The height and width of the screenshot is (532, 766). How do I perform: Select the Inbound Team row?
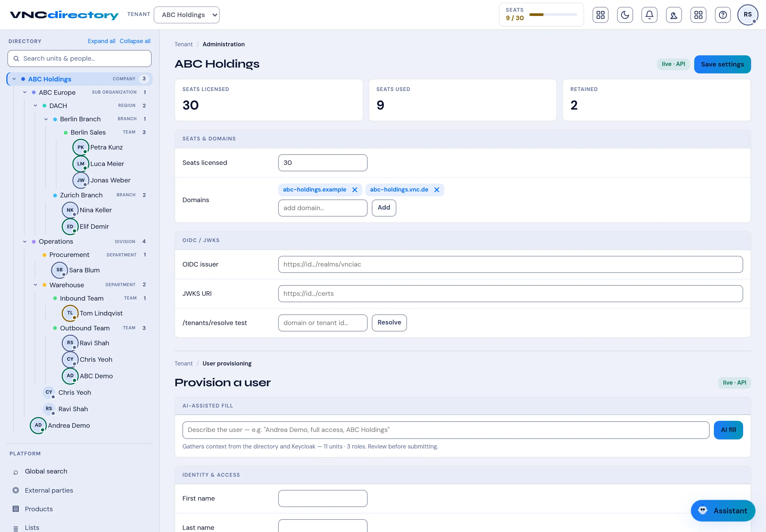point(100,298)
